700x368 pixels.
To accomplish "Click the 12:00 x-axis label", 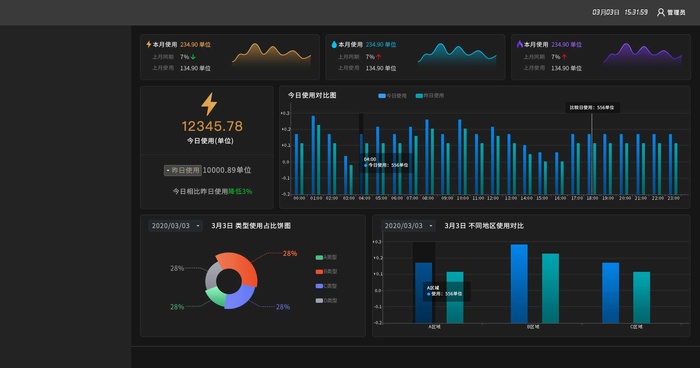I will (493, 198).
